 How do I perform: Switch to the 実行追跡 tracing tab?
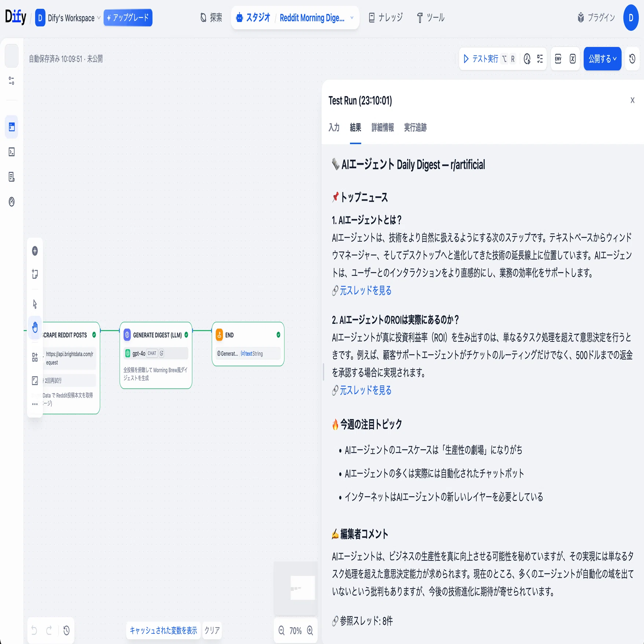415,128
